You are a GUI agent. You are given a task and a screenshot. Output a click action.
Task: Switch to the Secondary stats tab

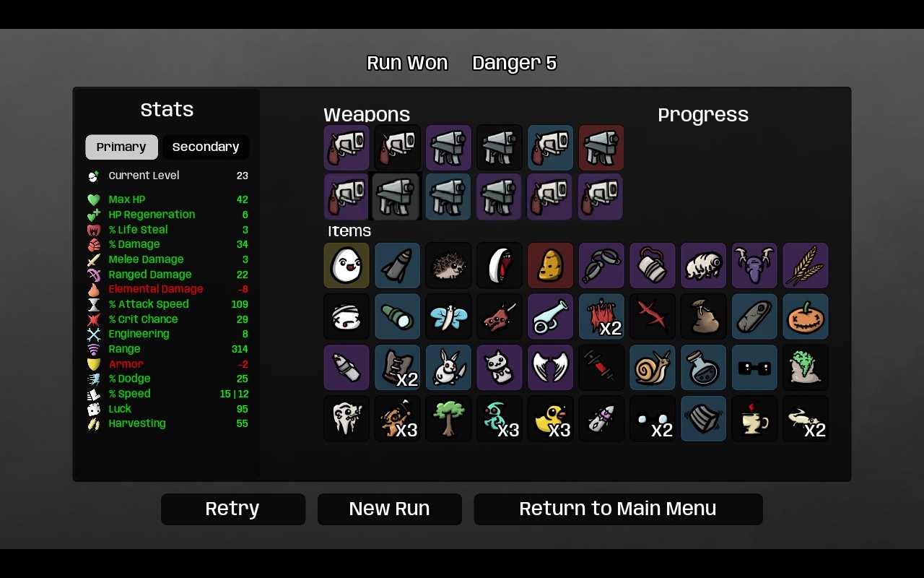click(x=206, y=147)
